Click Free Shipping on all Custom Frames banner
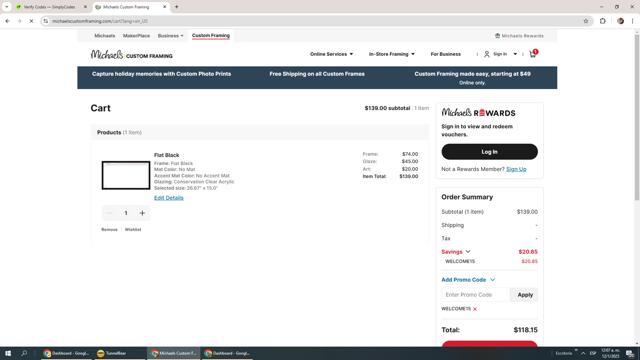 pos(317,74)
